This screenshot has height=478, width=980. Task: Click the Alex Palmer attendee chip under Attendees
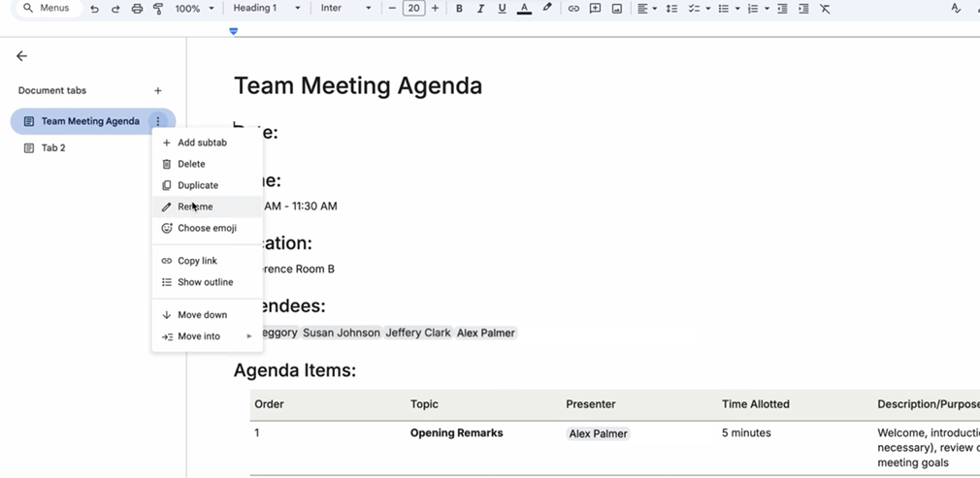[485, 333]
